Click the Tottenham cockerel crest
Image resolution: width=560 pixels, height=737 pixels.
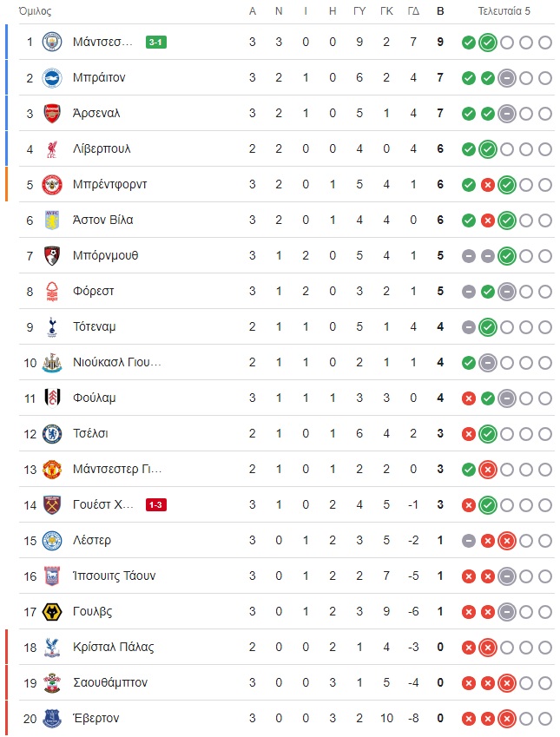tap(52, 327)
